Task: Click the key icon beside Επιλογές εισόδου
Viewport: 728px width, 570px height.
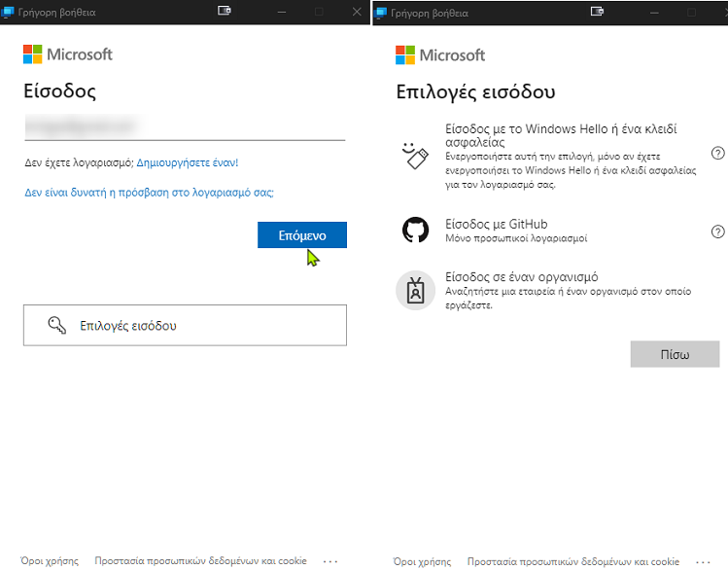Action: click(x=57, y=325)
